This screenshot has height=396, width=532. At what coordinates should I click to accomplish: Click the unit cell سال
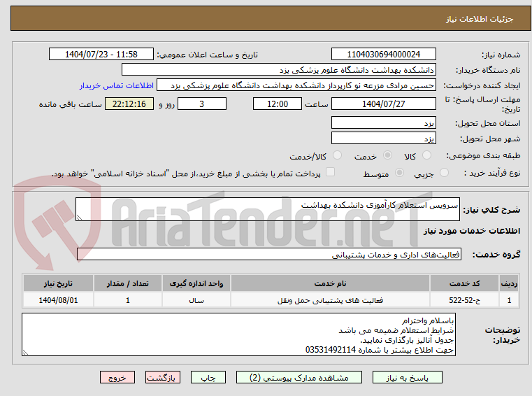point(196,300)
